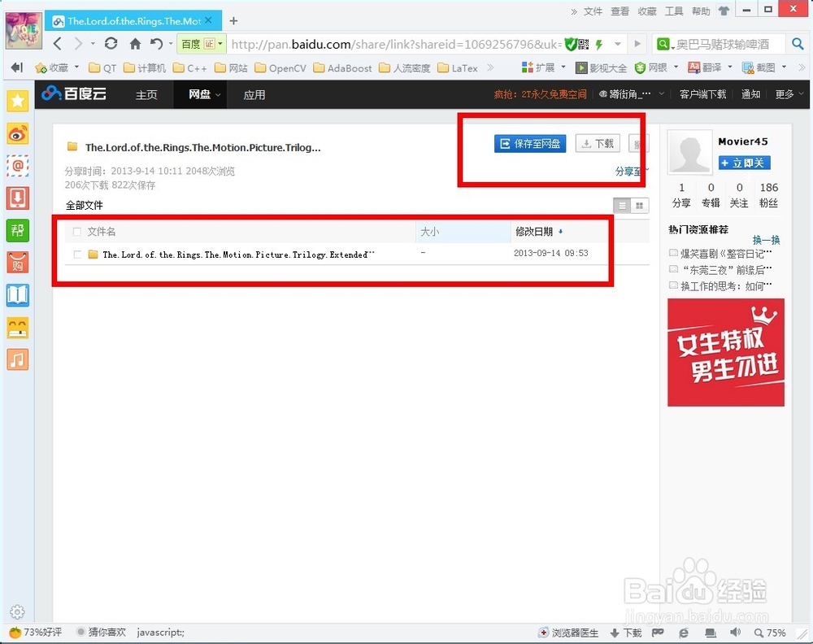813x644 pixels.
Task: Open the 2T永久免费空间 promo link
Action: click(541, 94)
